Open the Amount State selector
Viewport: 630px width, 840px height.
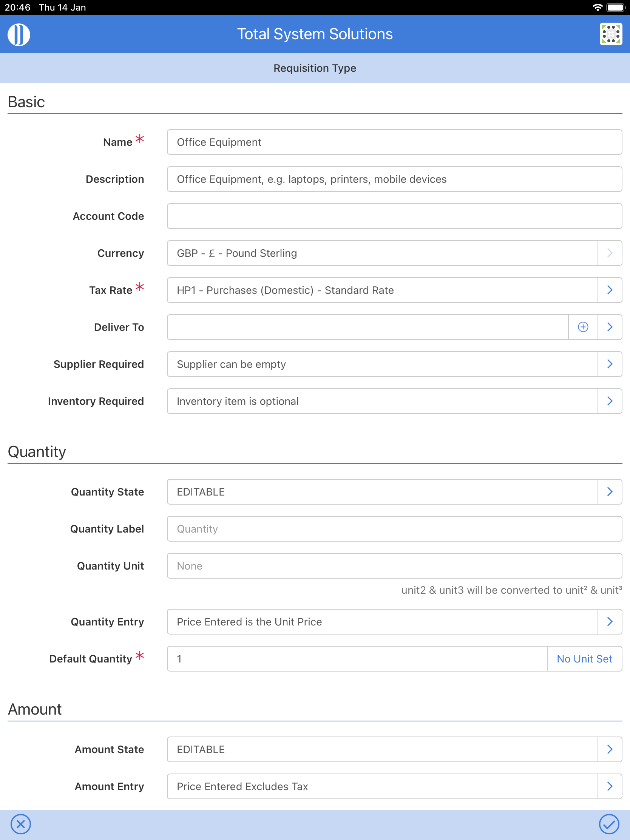point(610,749)
